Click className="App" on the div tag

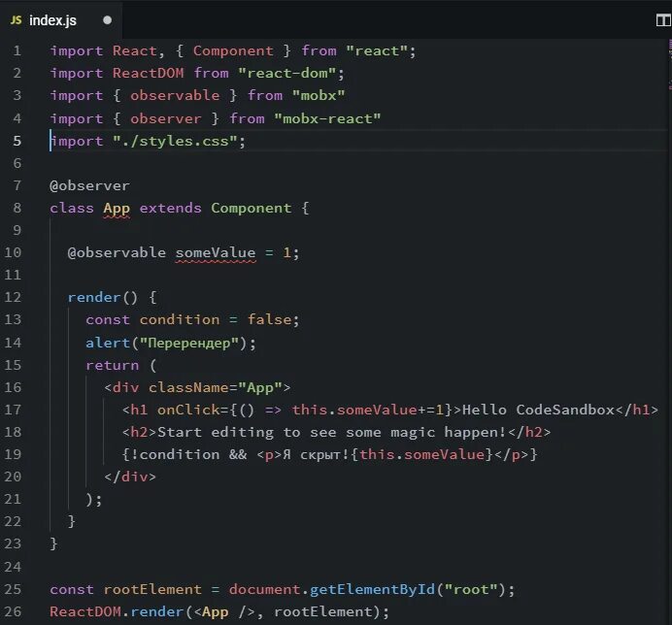click(x=216, y=387)
